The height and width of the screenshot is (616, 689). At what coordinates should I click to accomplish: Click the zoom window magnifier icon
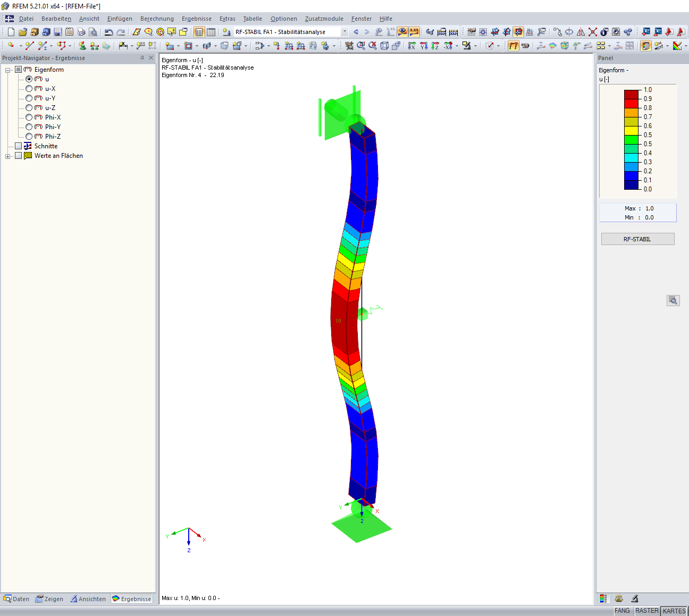tap(361, 46)
